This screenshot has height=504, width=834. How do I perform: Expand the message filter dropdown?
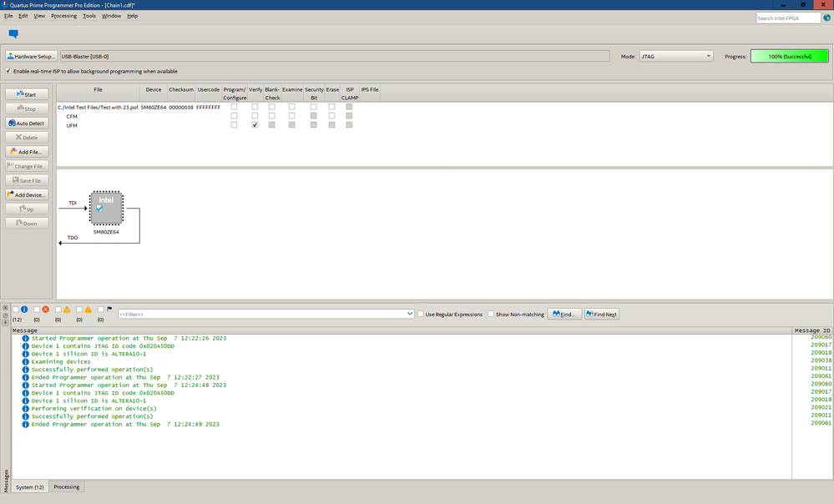click(409, 314)
